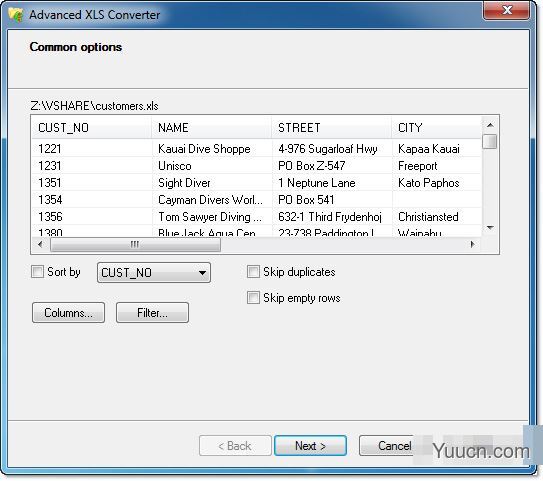Select the 4-976 Sugarloaf Hwy cell
543x481 pixels.
point(332,149)
